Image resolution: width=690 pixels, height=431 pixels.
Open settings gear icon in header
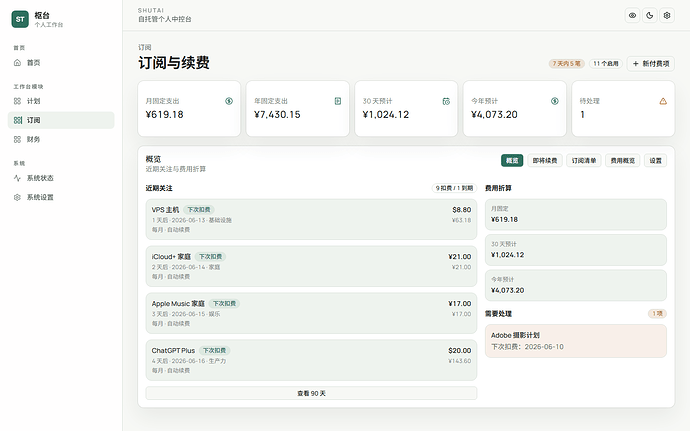(x=667, y=15)
